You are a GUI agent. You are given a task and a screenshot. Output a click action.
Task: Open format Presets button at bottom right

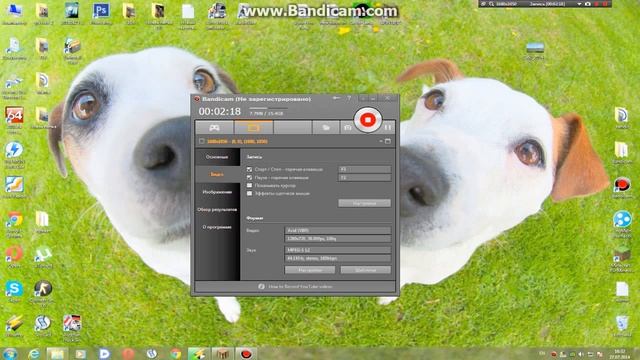[x=366, y=270]
